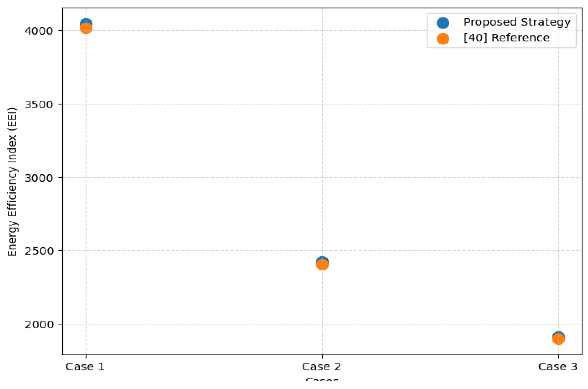
Task: Click the blue Proposed Strategy legend marker
Action: [443, 23]
